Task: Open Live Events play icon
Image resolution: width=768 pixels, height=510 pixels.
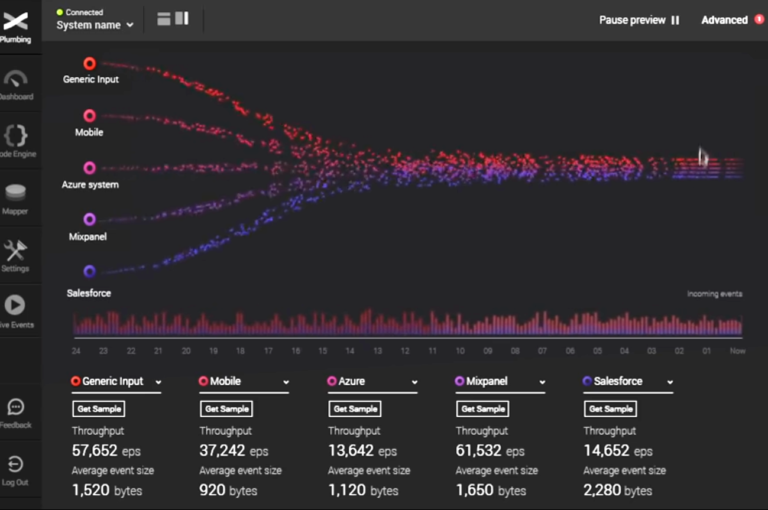Action: point(15,307)
